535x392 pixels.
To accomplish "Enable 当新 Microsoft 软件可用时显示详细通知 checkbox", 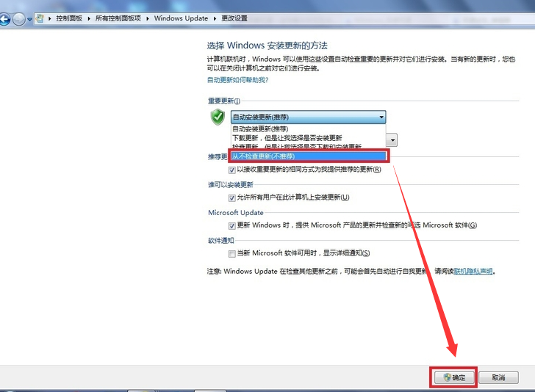I will [x=232, y=253].
